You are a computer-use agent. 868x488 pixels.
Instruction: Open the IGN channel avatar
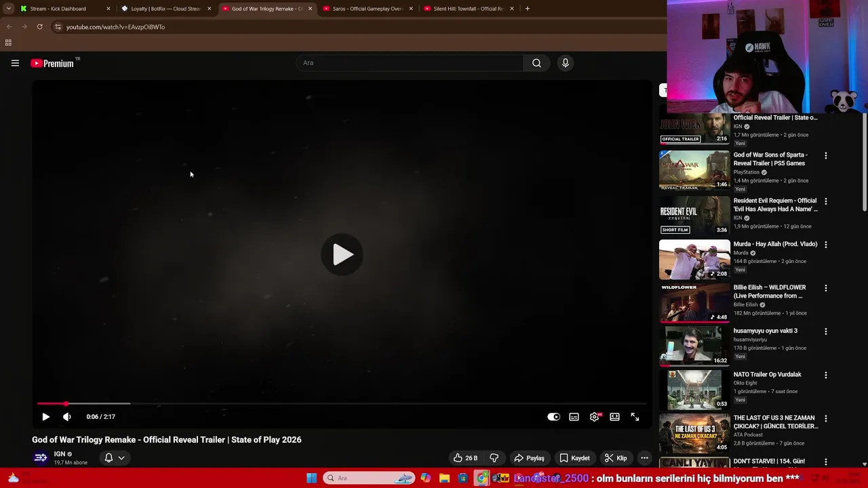41,458
